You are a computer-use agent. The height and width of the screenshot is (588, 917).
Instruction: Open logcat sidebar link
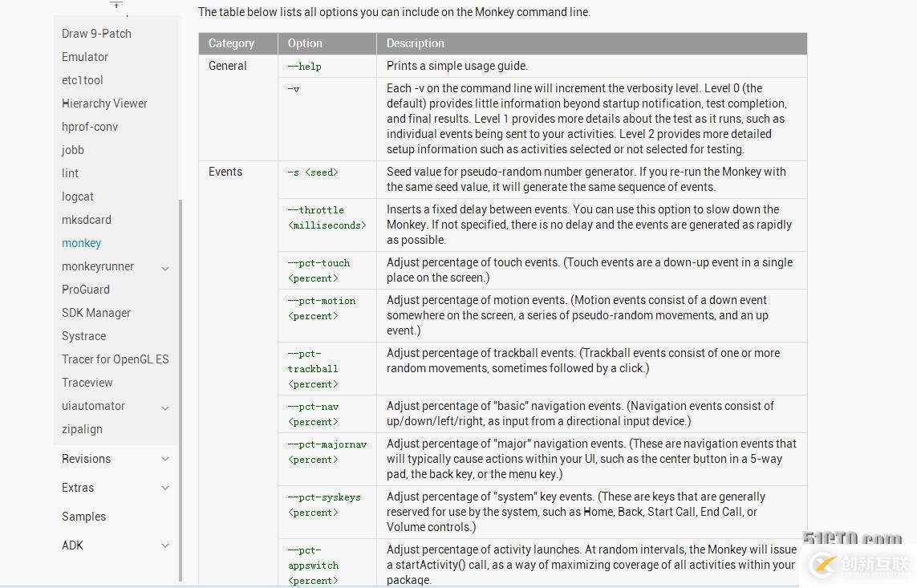click(78, 197)
